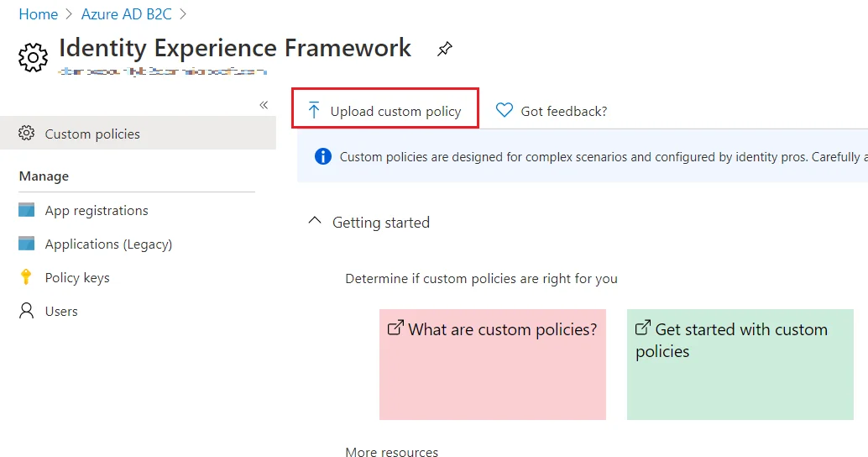Click breadcrumb chevron after Azure AD B2C
This screenshot has width=868, height=457.
[183, 13]
